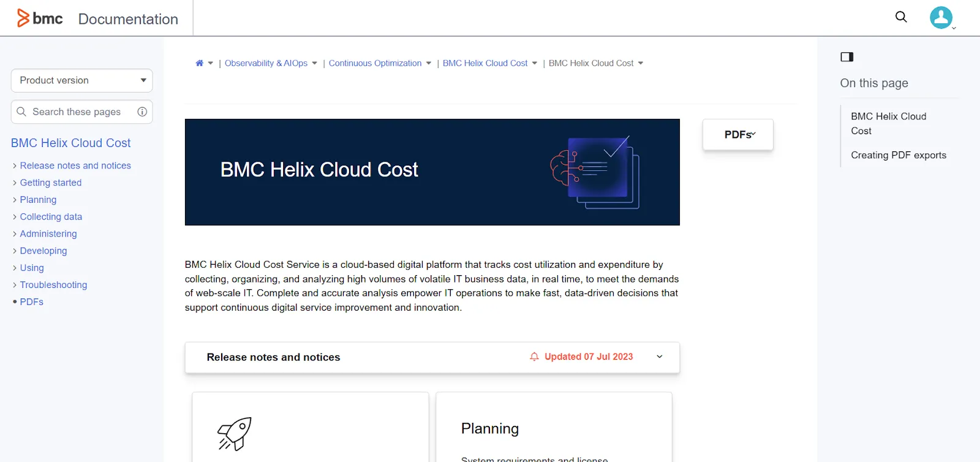Go to BMC Helix Cloud Cost breadcrumb link

point(485,63)
